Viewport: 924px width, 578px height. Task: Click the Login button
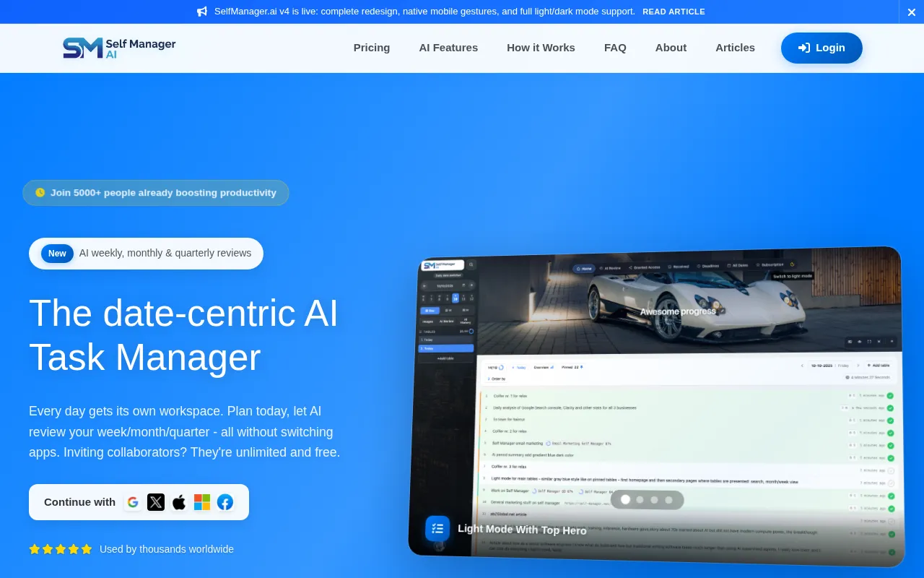click(x=821, y=48)
